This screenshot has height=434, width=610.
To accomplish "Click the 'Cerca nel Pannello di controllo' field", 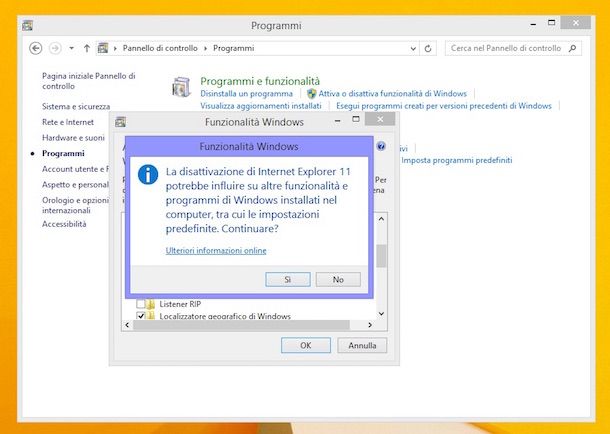I will (x=513, y=48).
